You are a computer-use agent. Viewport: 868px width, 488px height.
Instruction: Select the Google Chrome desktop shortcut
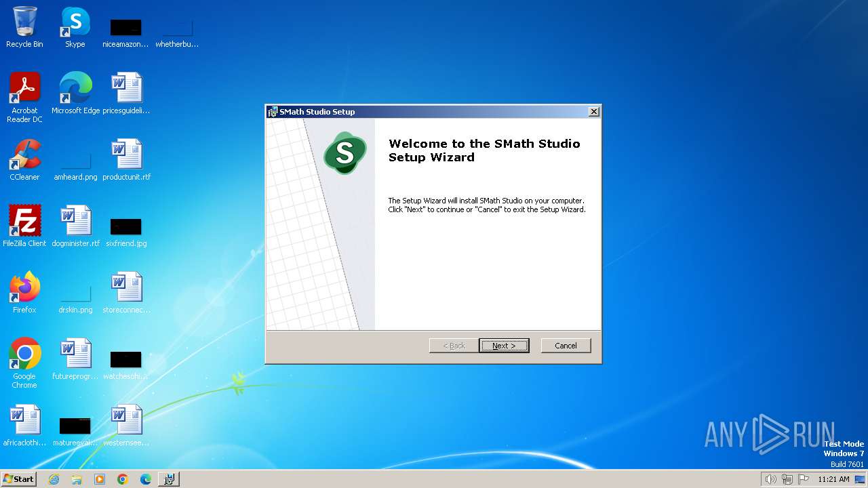click(x=24, y=363)
